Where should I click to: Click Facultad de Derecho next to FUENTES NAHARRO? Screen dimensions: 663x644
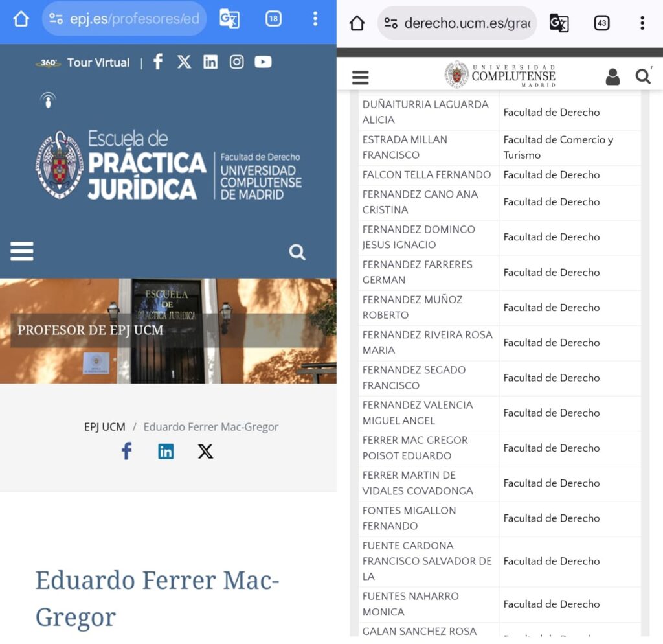pyautogui.click(x=552, y=604)
